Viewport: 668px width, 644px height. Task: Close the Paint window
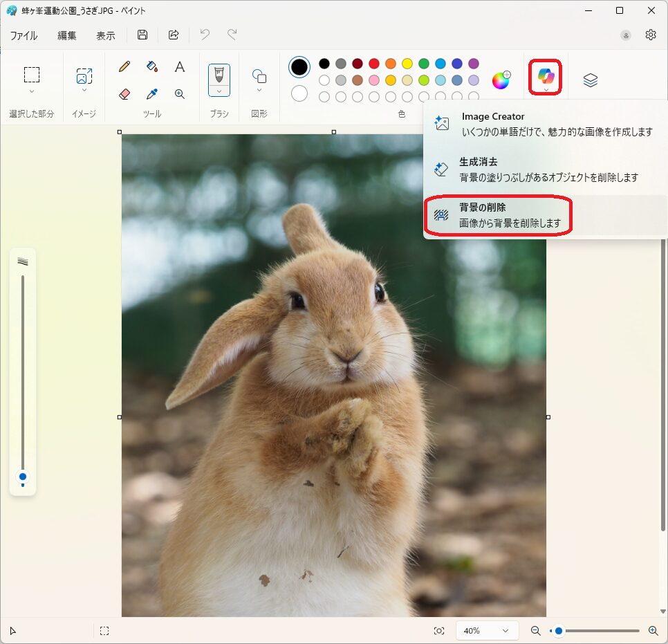(x=651, y=10)
